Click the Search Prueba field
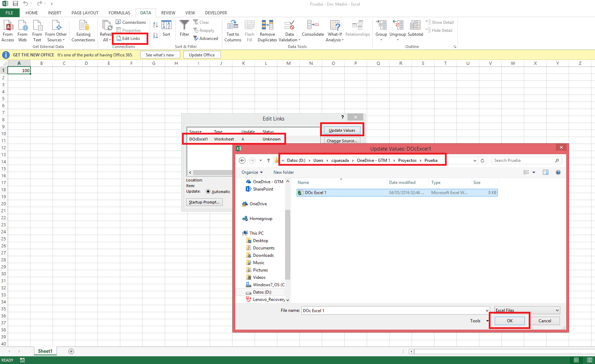The height and width of the screenshot is (364, 595). (x=526, y=160)
